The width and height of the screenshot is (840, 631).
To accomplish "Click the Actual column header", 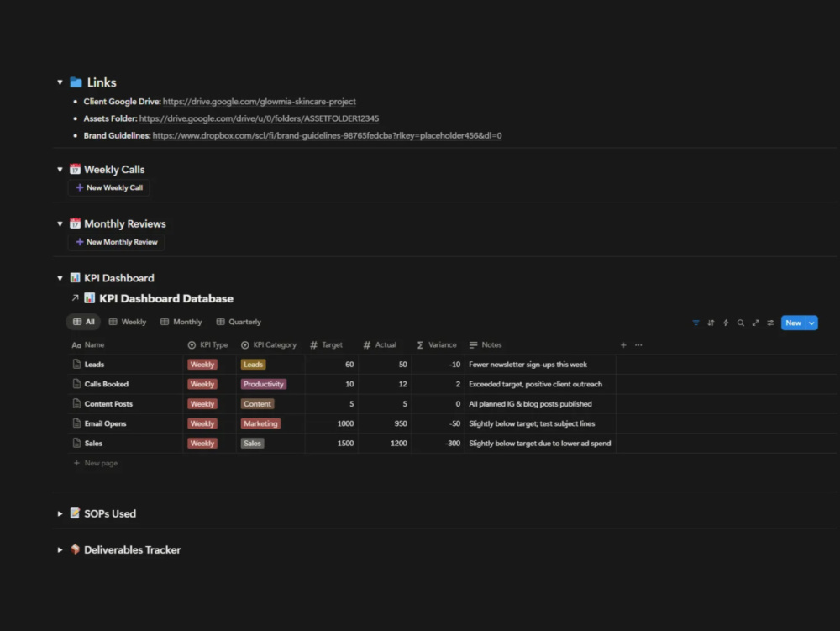I will [384, 345].
